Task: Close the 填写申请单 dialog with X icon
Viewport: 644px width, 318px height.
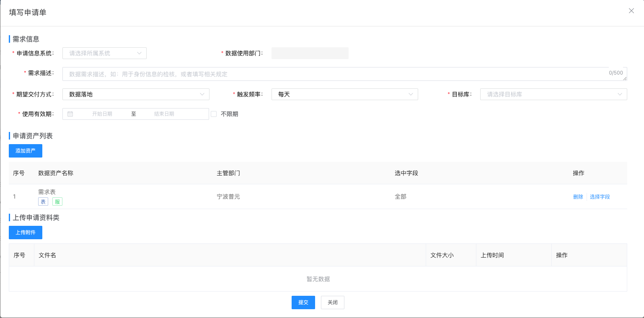Action: (x=631, y=11)
